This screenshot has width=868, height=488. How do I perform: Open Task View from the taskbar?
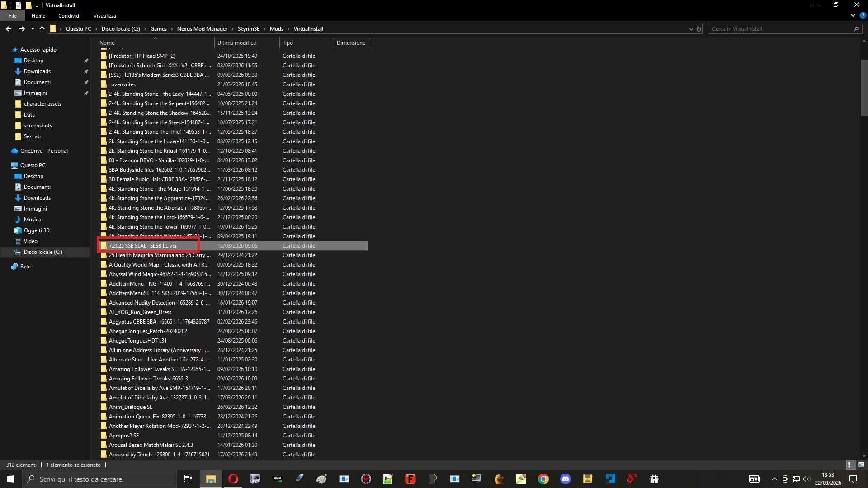pyautogui.click(x=188, y=479)
